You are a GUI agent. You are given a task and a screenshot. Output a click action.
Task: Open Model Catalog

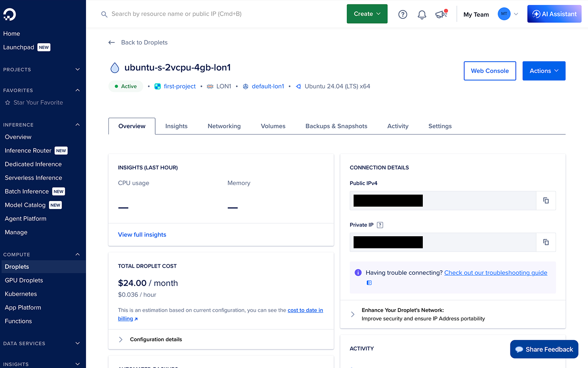25,205
